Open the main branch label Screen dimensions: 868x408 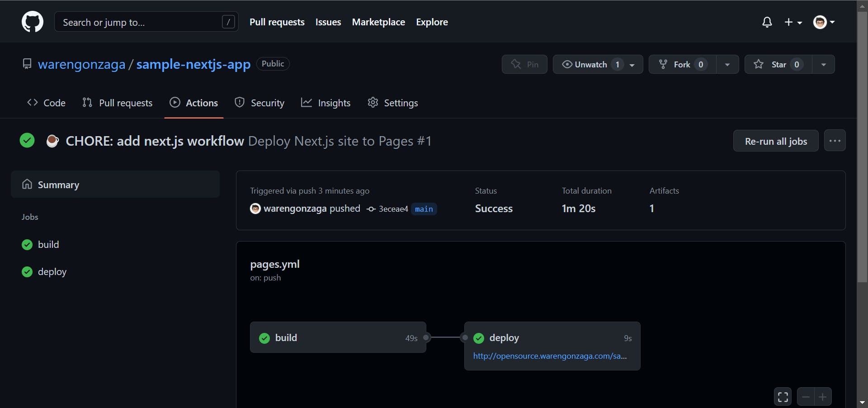click(x=424, y=209)
